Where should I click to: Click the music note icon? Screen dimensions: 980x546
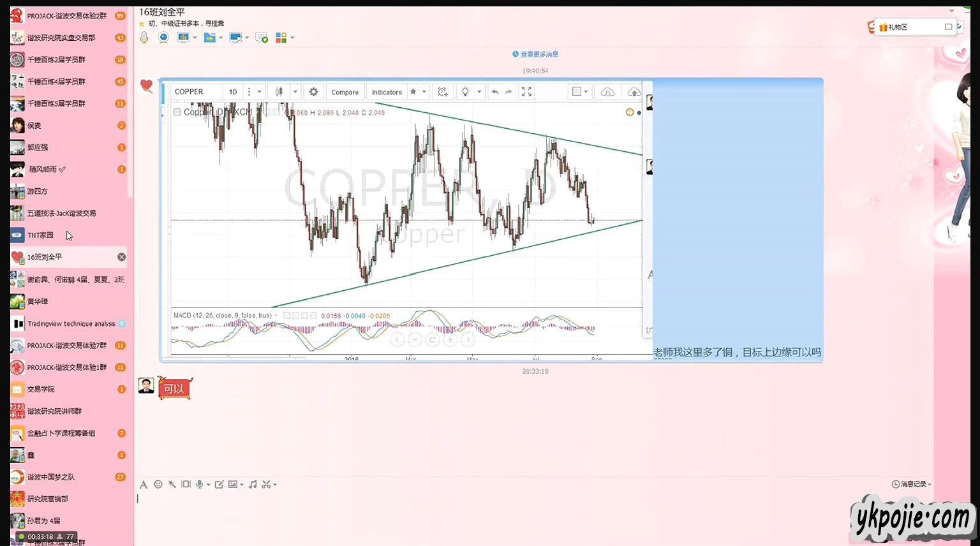tap(253, 485)
